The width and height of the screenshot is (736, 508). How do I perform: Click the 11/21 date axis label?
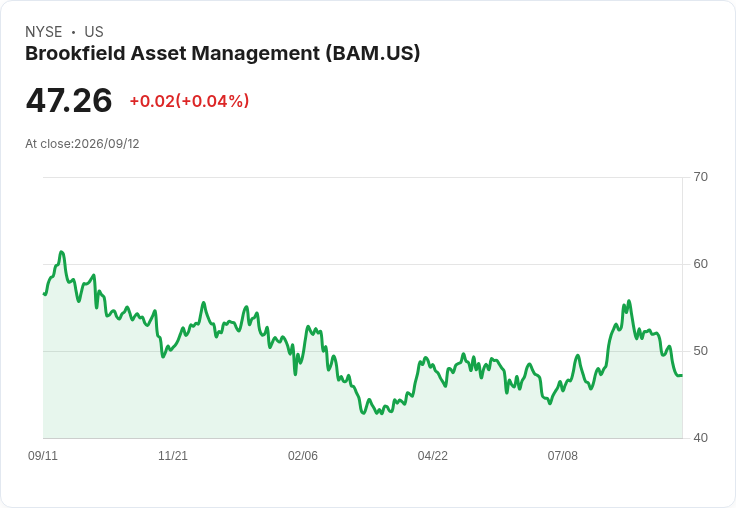[x=173, y=455]
